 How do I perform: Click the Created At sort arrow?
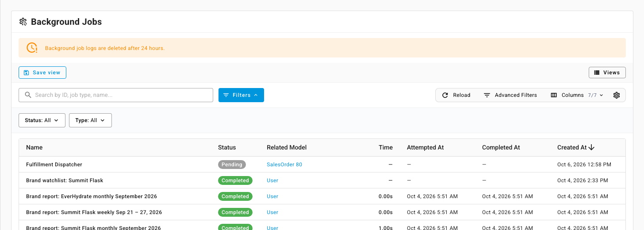click(592, 147)
